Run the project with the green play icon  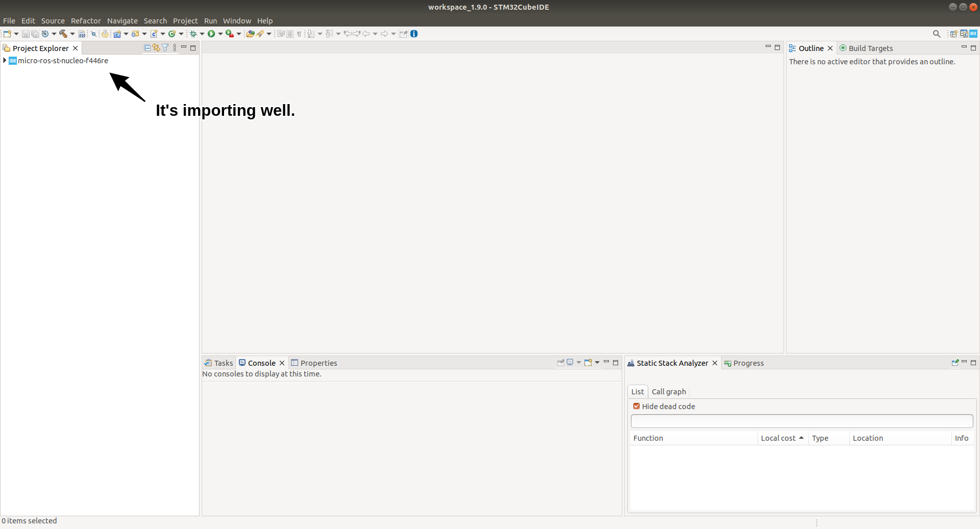(x=211, y=34)
